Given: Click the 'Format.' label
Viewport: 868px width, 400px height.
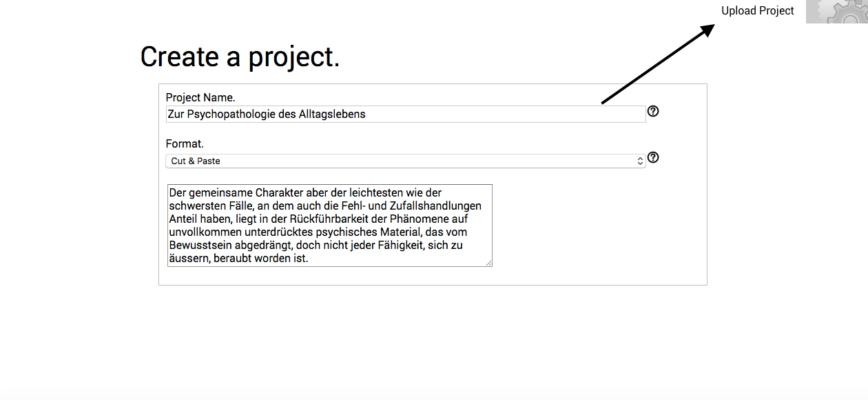Looking at the screenshot, I should pos(185,144).
